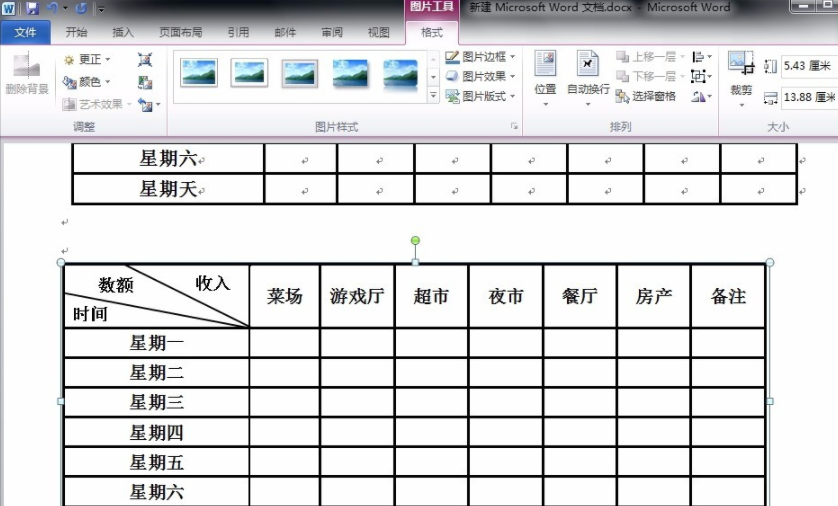
Task: Open the Customize Quick Access Toolbar dropdown
Action: (101, 9)
